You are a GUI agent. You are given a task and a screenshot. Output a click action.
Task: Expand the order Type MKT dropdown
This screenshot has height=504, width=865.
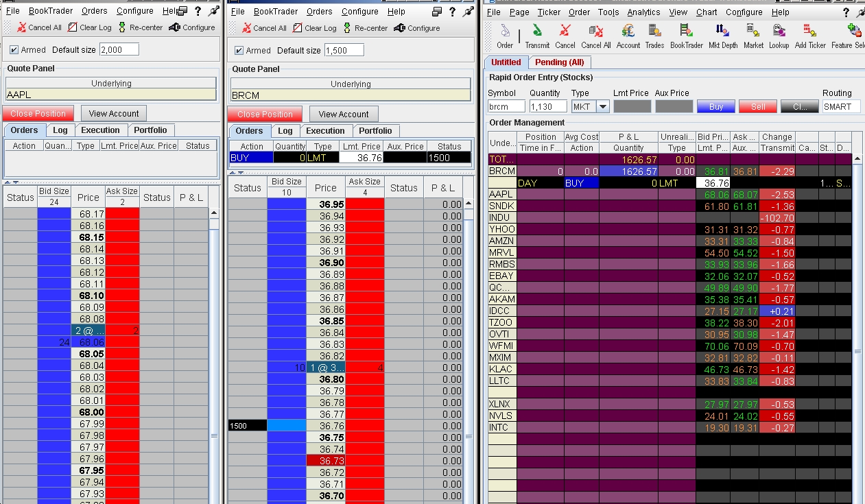(602, 106)
